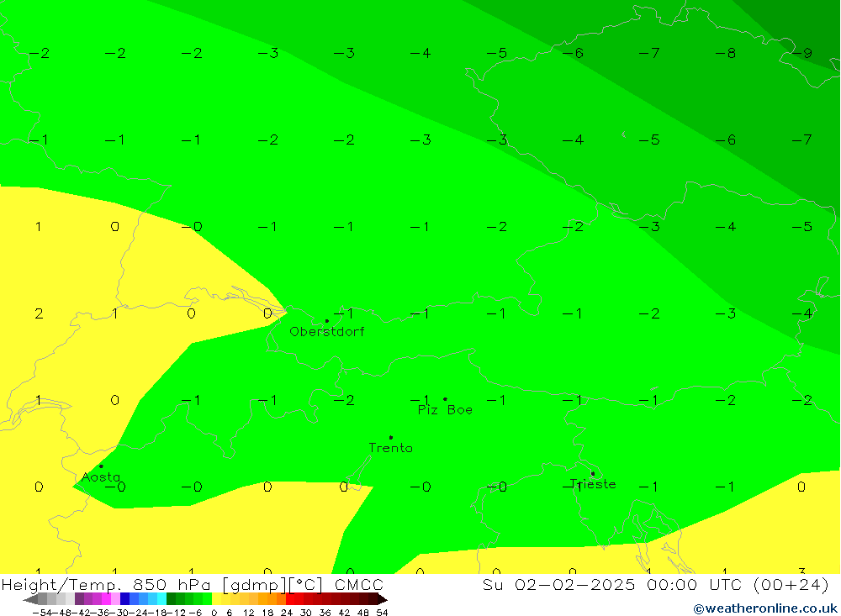The width and height of the screenshot is (841, 616).
Task: Pick the dark blue swatch in the color legend
Action: (x=124, y=600)
